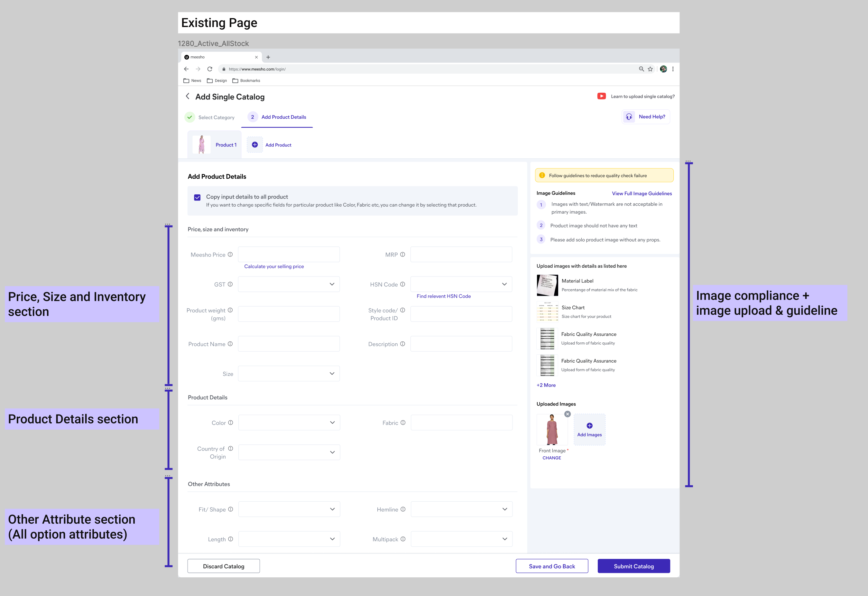This screenshot has height=596, width=868.
Task: Uncheck Copy input details to all product
Action: [197, 197]
